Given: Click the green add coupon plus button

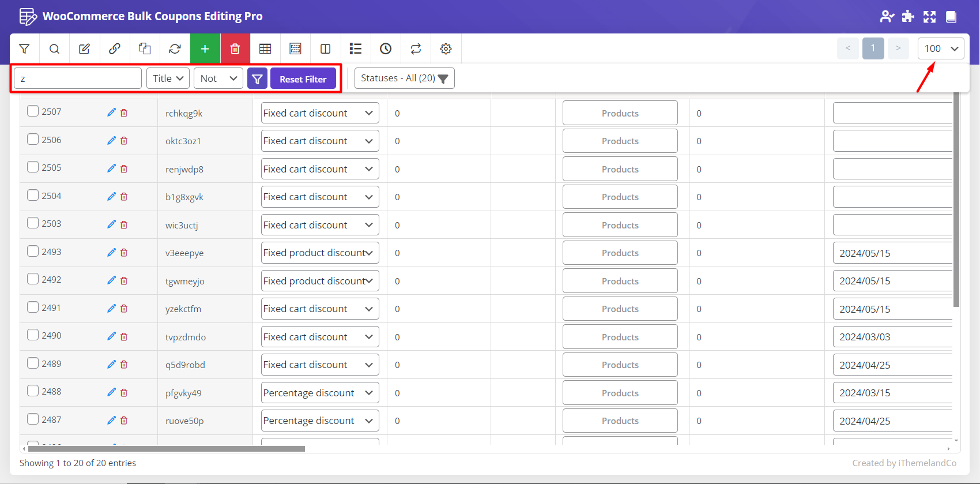Looking at the screenshot, I should point(205,49).
